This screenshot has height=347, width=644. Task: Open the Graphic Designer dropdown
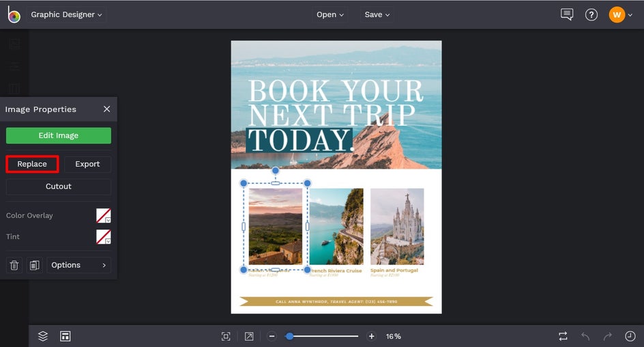[x=66, y=14]
